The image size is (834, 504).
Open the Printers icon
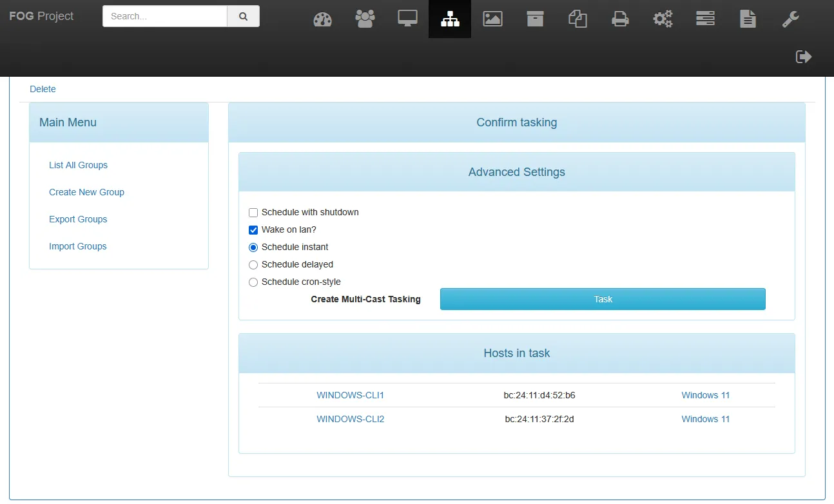pyautogui.click(x=620, y=19)
